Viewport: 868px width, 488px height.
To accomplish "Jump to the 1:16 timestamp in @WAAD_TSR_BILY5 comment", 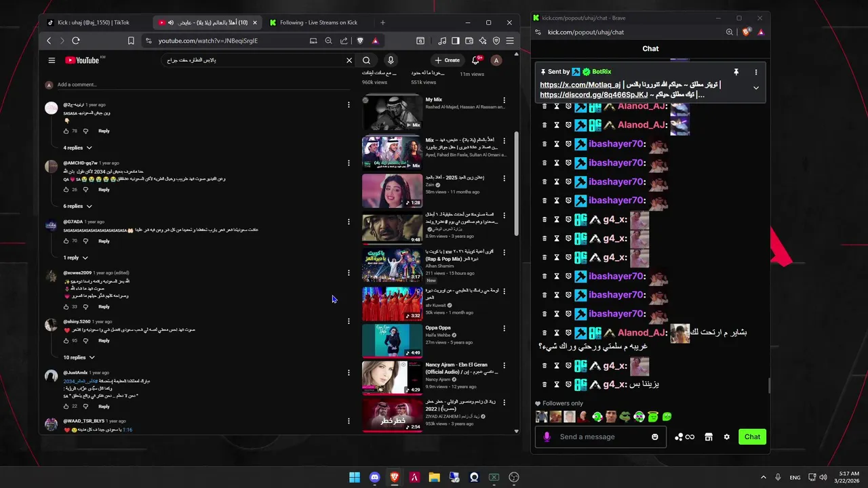I will point(127,430).
